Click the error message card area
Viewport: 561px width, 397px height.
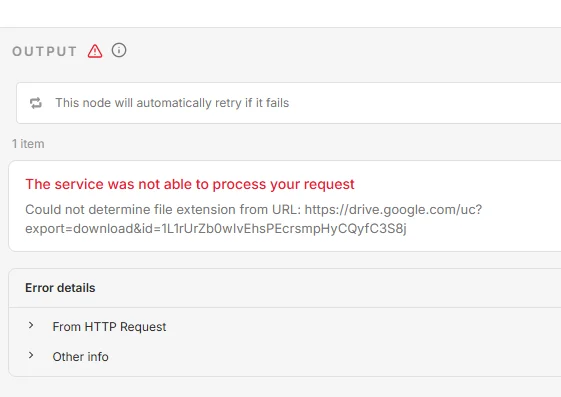[285, 206]
